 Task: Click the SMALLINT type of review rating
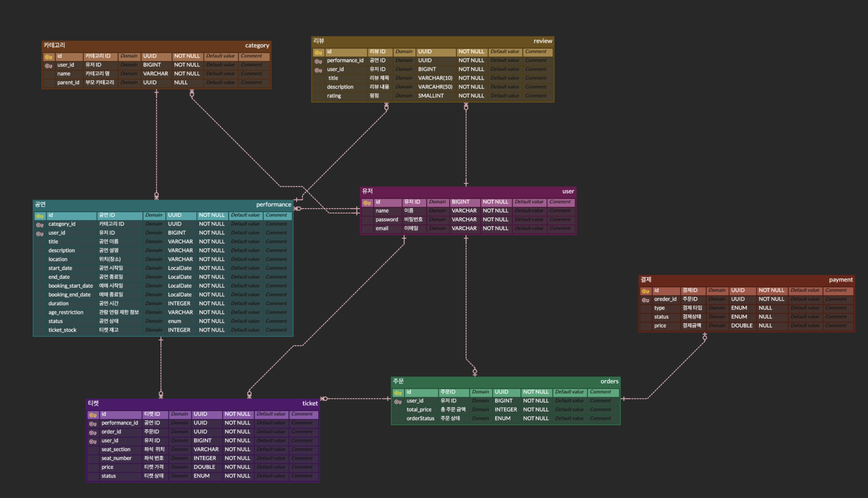(430, 96)
